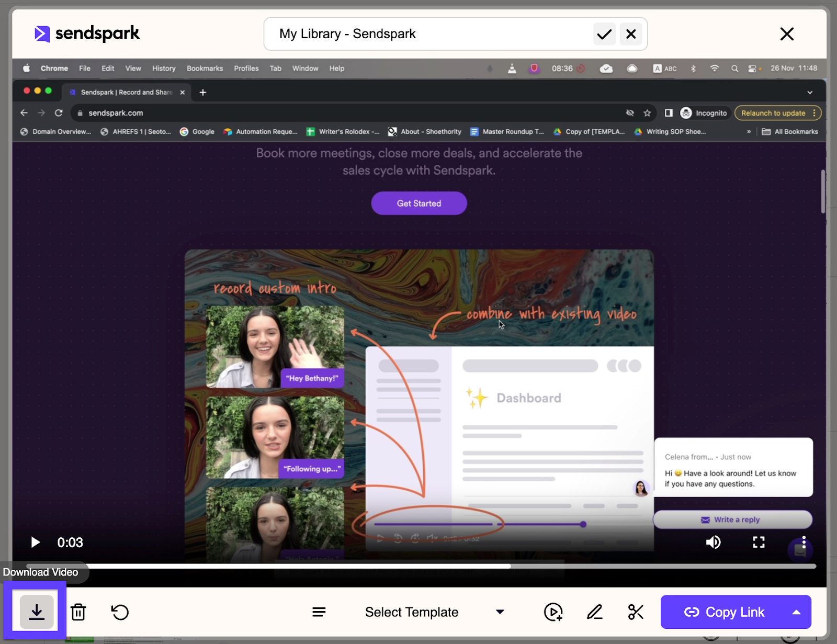Screen dimensions: 837x644
Task: Open Automation Reque... bookmark
Action: click(x=260, y=132)
